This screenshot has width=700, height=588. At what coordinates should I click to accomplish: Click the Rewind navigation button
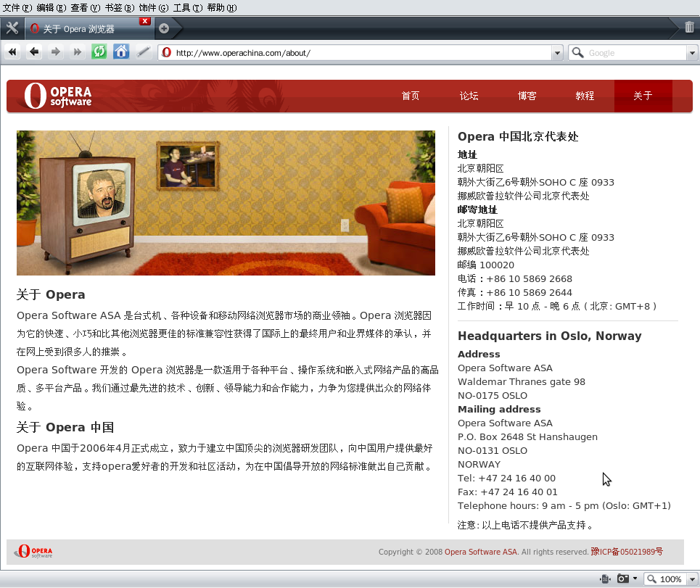12,52
